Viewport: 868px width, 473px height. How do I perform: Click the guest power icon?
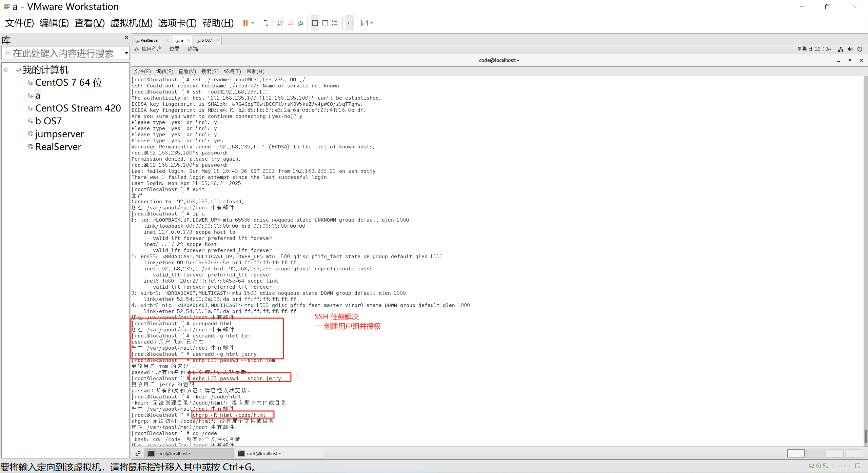point(860,49)
